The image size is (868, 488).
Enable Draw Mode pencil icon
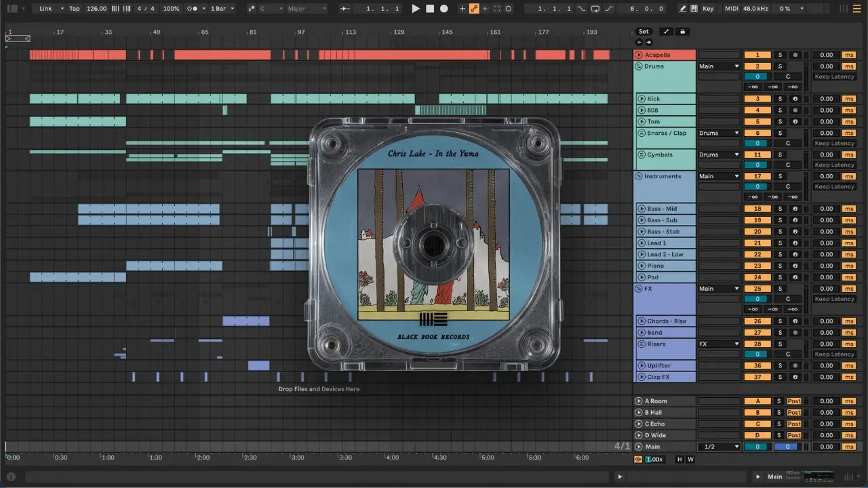(x=683, y=9)
